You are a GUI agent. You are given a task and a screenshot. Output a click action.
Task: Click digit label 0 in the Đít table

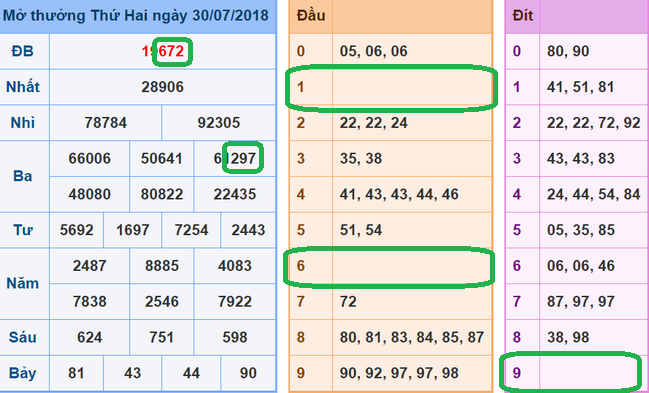coord(517,51)
